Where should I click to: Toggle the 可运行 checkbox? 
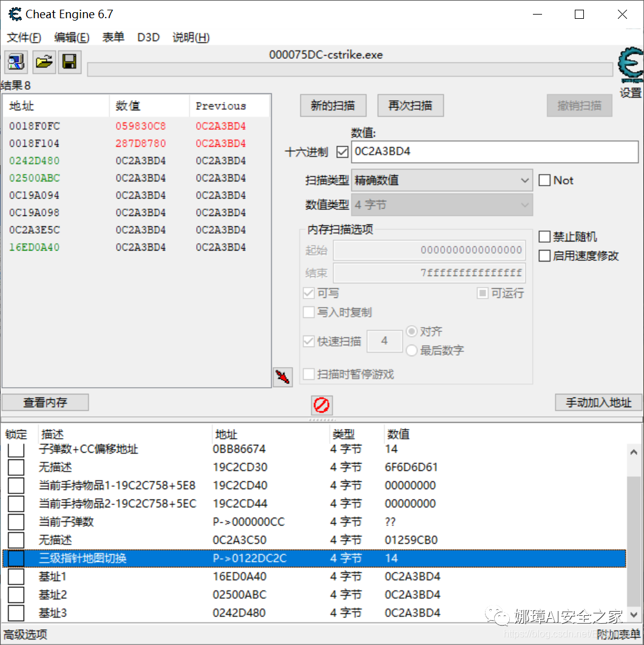483,293
